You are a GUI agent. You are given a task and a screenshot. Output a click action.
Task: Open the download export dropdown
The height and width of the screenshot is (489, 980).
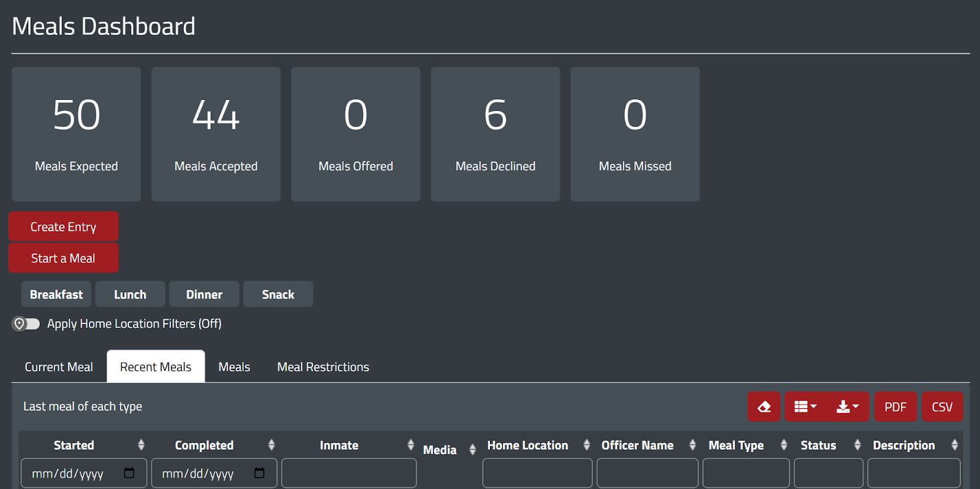click(x=848, y=407)
